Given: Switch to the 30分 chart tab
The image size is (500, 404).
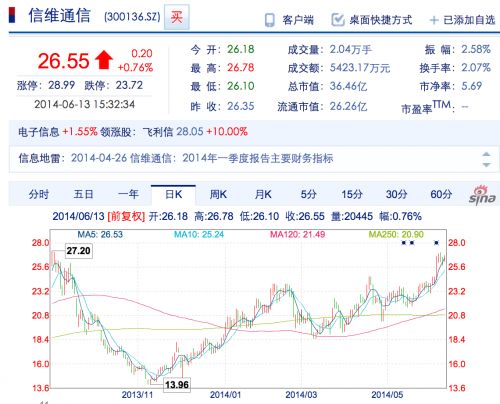Looking at the screenshot, I should pyautogui.click(x=396, y=194).
